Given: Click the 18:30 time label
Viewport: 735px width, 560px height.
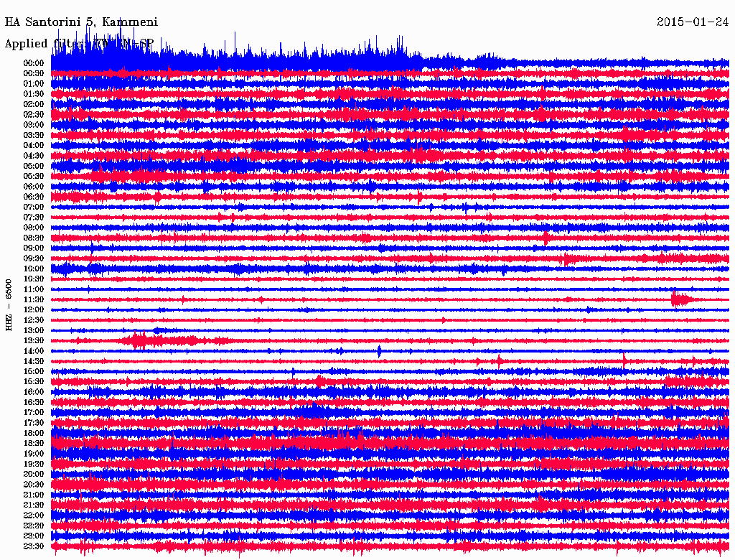Looking at the screenshot, I should pos(34,444).
